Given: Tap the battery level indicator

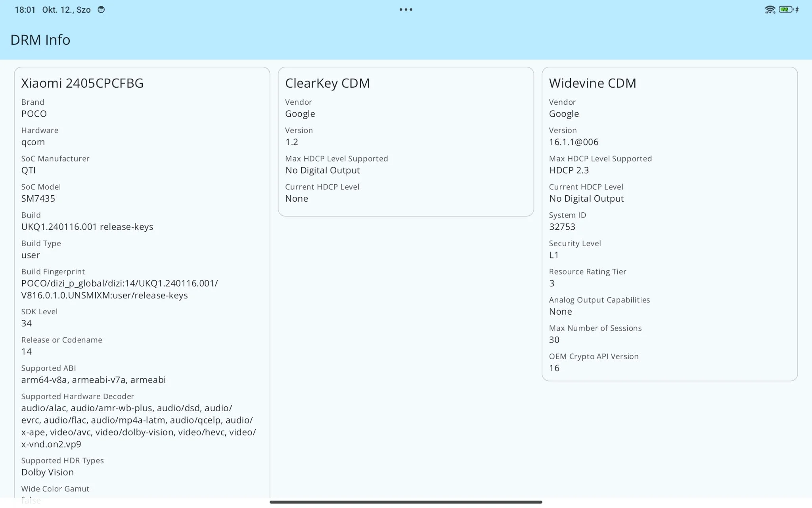Looking at the screenshot, I should pyautogui.click(x=785, y=10).
